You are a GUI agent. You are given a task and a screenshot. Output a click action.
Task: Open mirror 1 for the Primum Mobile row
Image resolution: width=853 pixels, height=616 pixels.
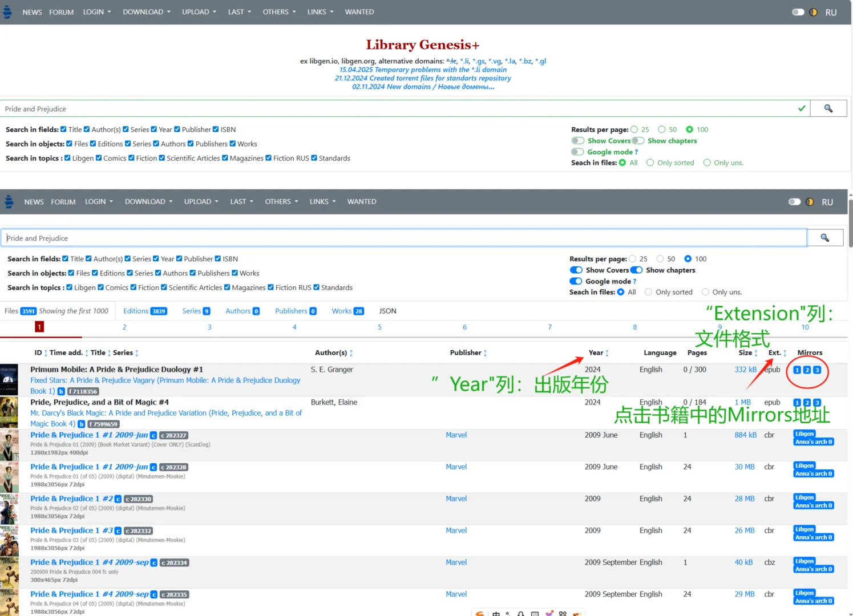797,370
